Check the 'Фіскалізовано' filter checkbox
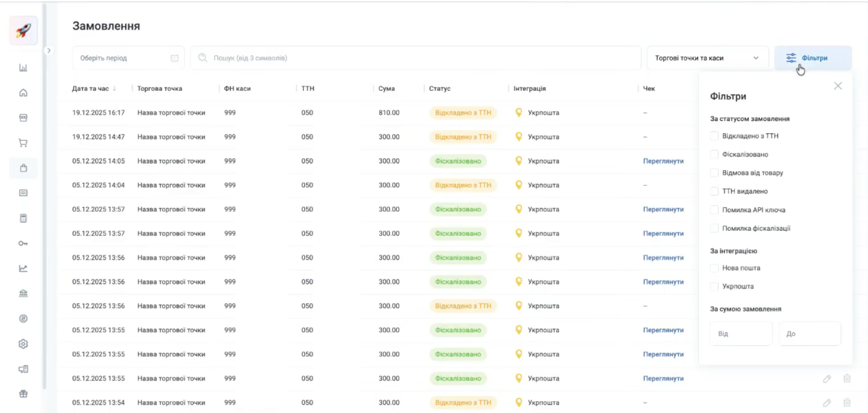This screenshot has width=868, height=413. coord(714,155)
